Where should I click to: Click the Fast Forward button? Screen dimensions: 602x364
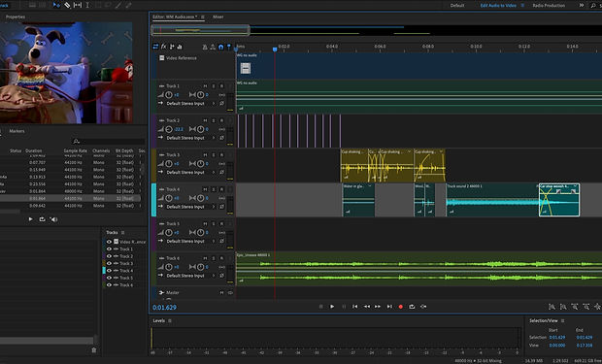[378, 307]
